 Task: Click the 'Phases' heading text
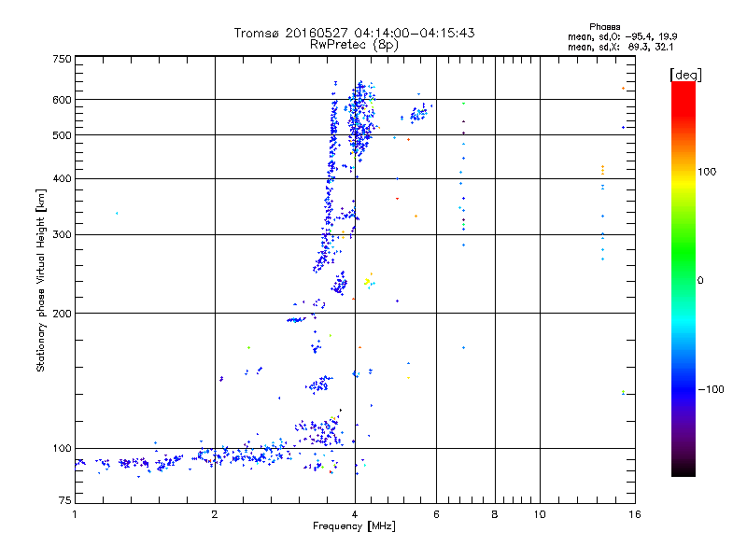604,27
